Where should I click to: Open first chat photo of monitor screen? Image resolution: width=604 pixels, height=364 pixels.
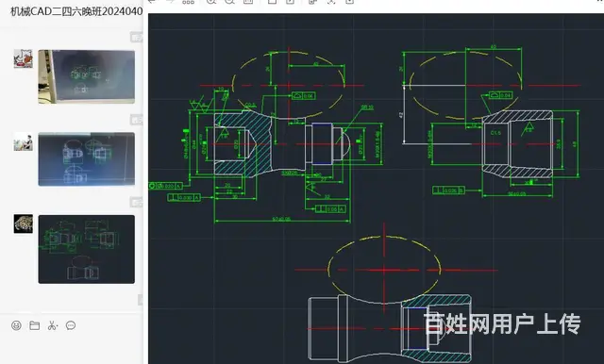[x=86, y=76]
